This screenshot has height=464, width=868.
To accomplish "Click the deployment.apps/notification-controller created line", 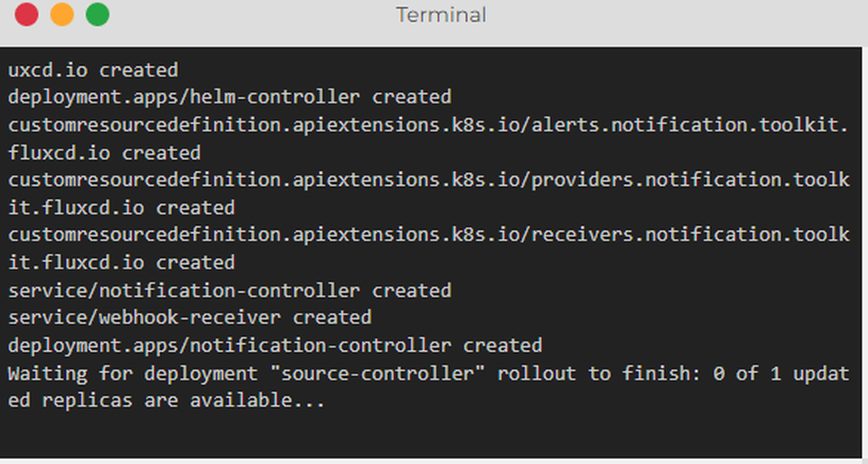I will coord(274,345).
